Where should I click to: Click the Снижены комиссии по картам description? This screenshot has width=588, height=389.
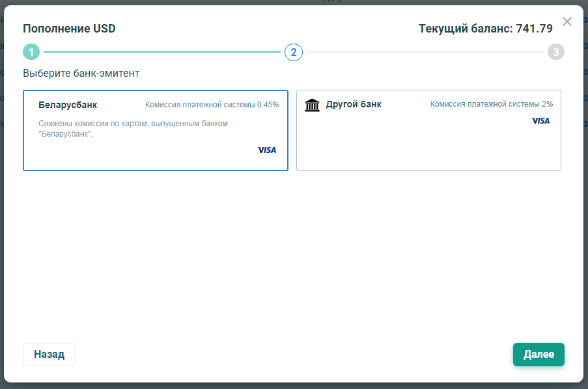(133, 129)
